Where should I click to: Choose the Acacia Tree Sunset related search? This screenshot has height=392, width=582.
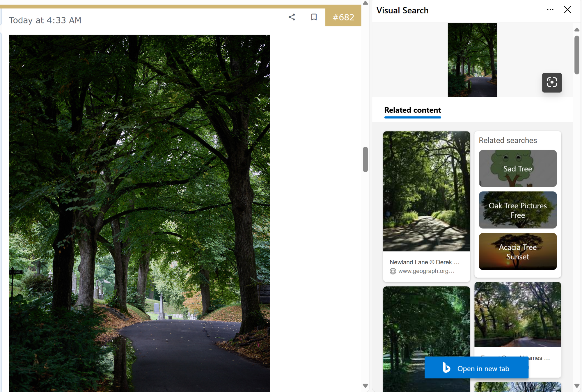click(517, 251)
